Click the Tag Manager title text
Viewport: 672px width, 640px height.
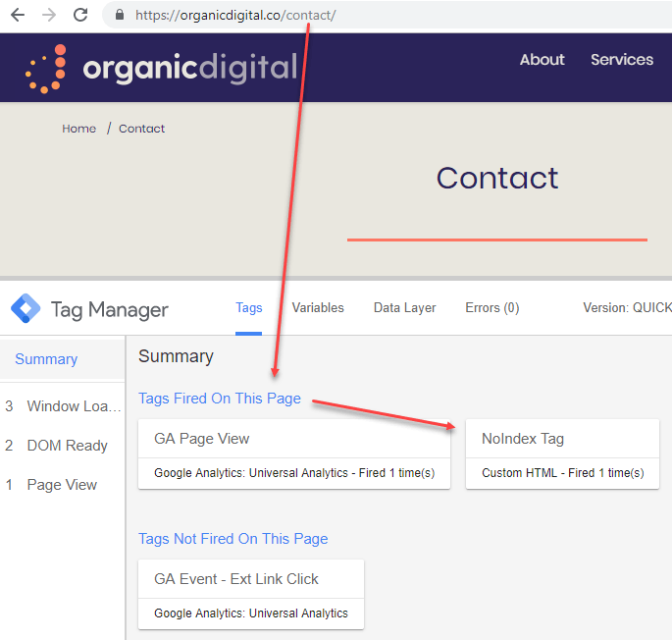[x=110, y=310]
